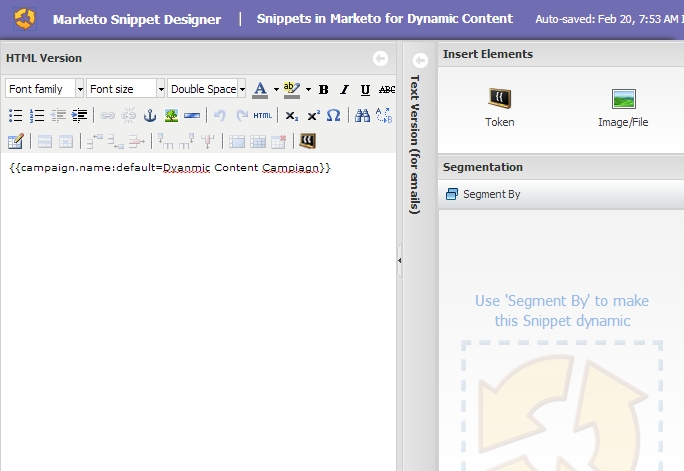Click the insert table pencil icon
The image size is (684, 471).
pos(16,141)
